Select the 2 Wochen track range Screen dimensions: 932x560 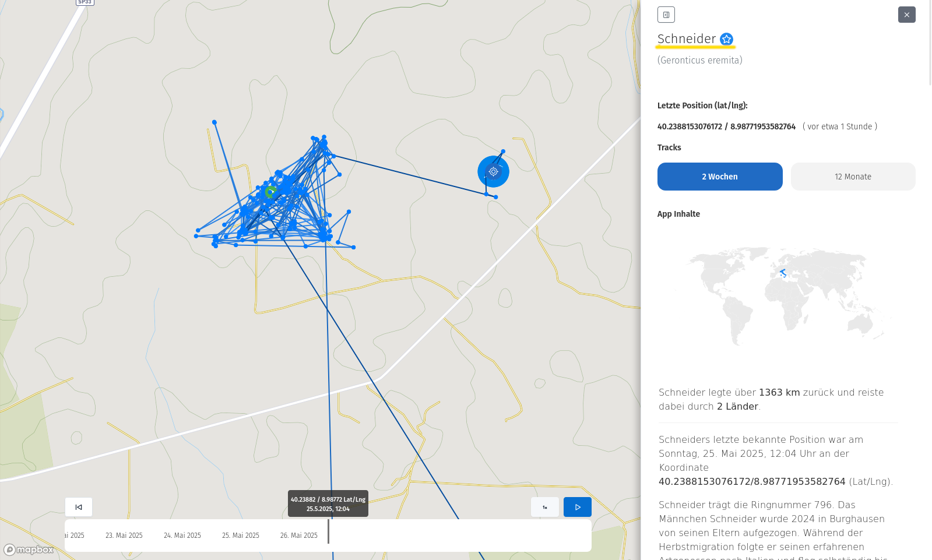pyautogui.click(x=719, y=177)
